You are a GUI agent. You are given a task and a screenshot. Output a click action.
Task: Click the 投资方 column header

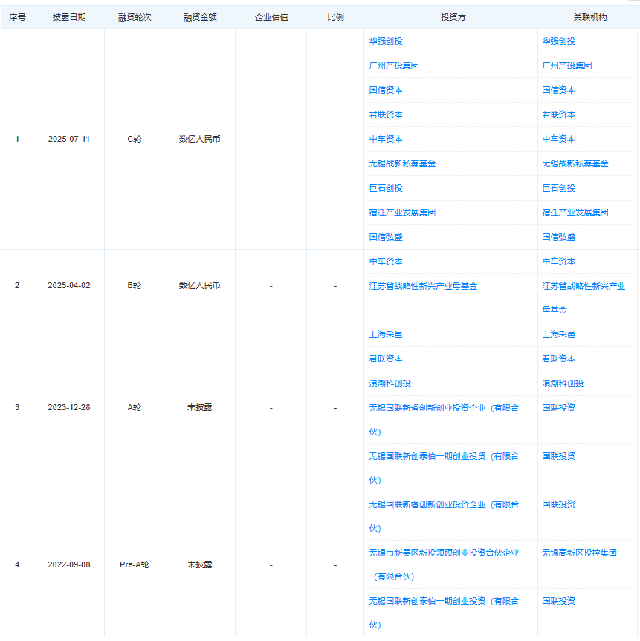[x=453, y=17]
